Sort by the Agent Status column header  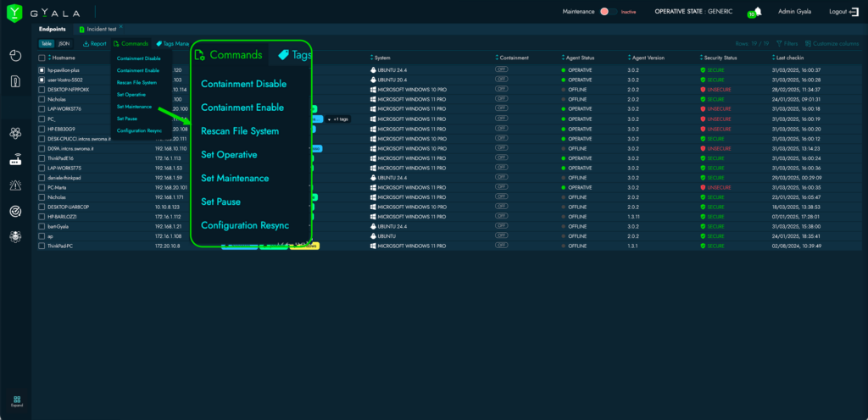(x=581, y=58)
